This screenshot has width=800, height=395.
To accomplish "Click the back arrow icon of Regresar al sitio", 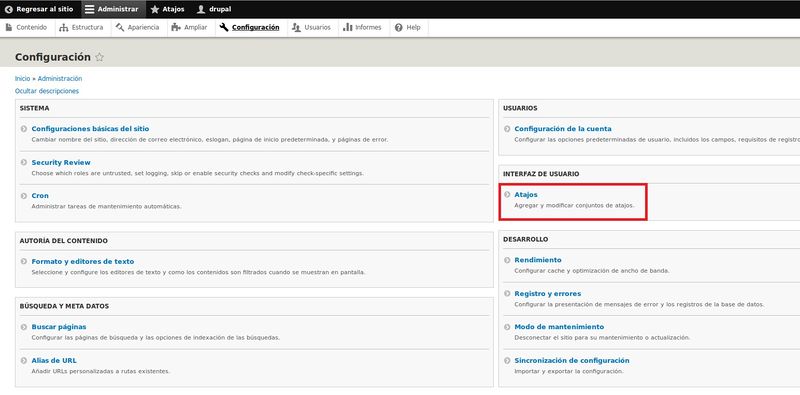I will click(8, 9).
